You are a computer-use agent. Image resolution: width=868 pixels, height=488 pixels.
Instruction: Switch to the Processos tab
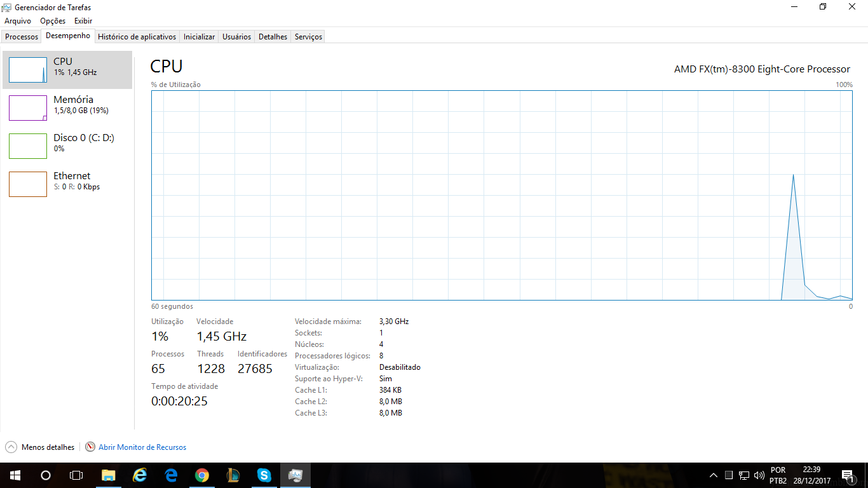point(22,37)
